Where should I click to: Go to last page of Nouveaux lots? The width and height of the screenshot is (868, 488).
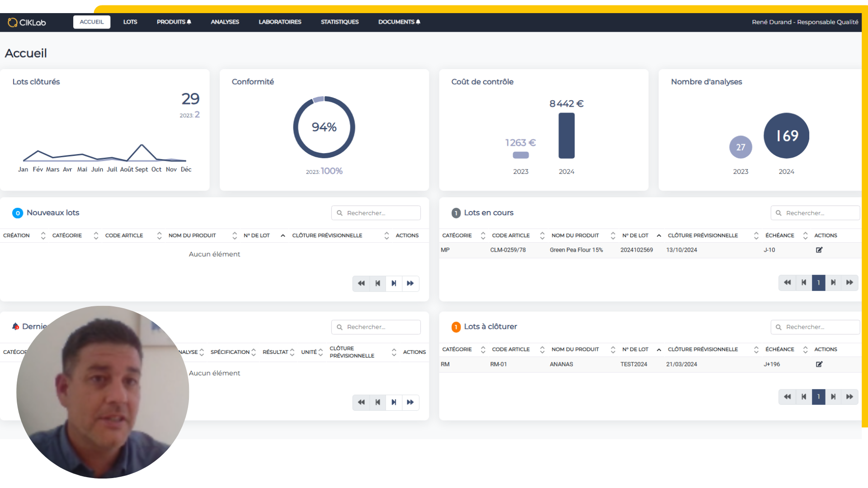coord(410,283)
